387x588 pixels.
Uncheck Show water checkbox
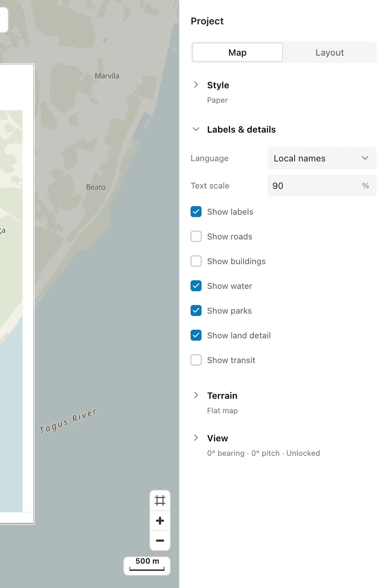click(x=196, y=286)
